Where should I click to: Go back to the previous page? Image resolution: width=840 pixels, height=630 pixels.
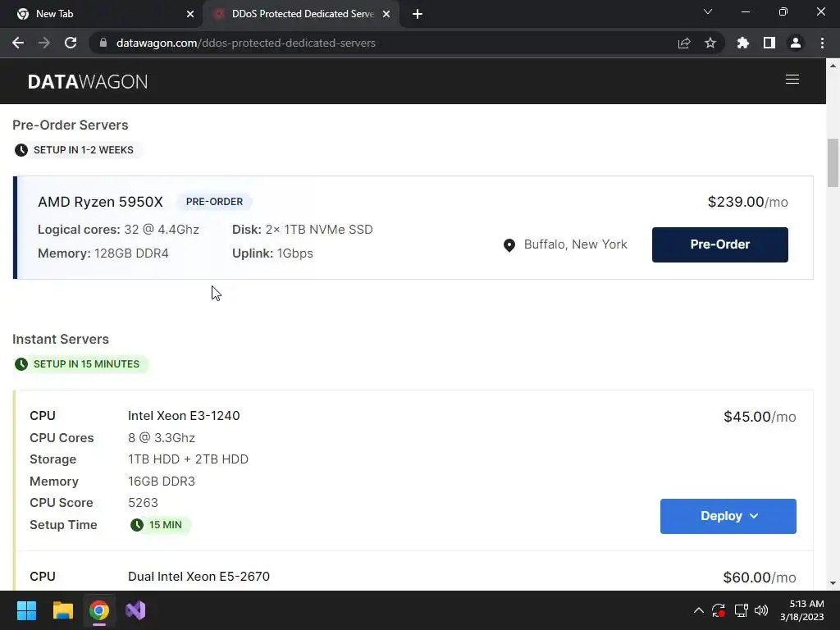click(x=18, y=43)
